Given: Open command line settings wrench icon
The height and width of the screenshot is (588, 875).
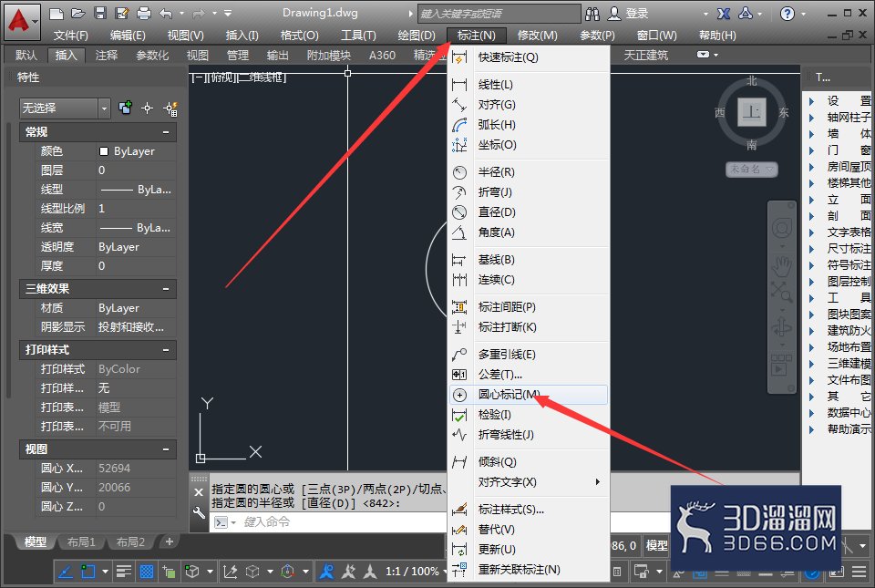Looking at the screenshot, I should 199,512.
